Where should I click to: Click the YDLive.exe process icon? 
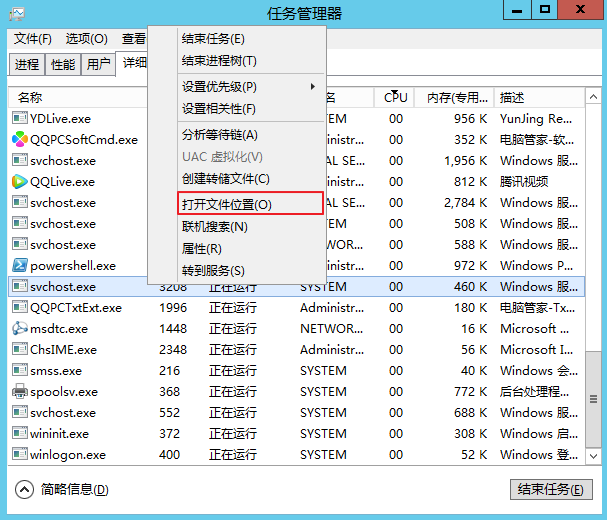tap(20, 119)
